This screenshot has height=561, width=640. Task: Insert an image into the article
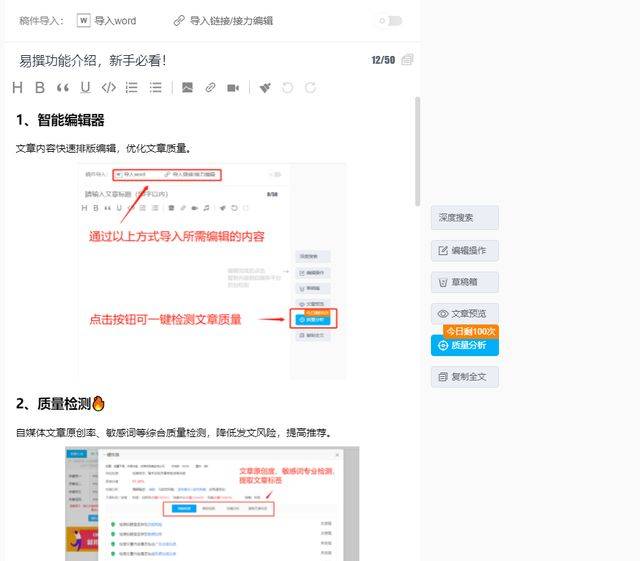(x=187, y=88)
